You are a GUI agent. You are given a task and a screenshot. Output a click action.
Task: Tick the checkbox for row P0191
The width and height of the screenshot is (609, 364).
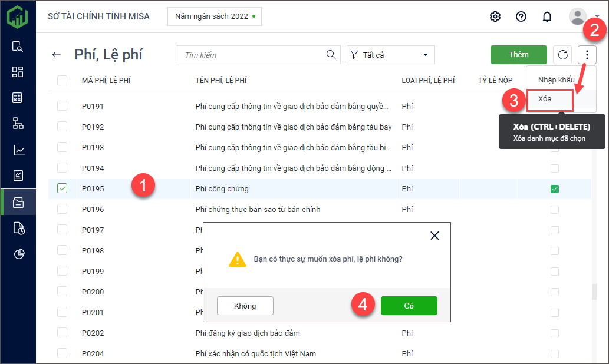click(x=62, y=106)
